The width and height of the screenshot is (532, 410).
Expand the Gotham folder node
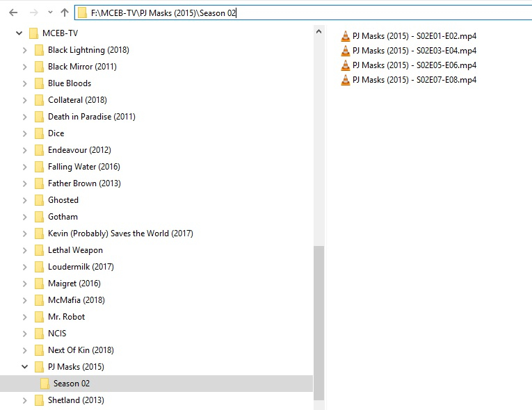tap(25, 217)
